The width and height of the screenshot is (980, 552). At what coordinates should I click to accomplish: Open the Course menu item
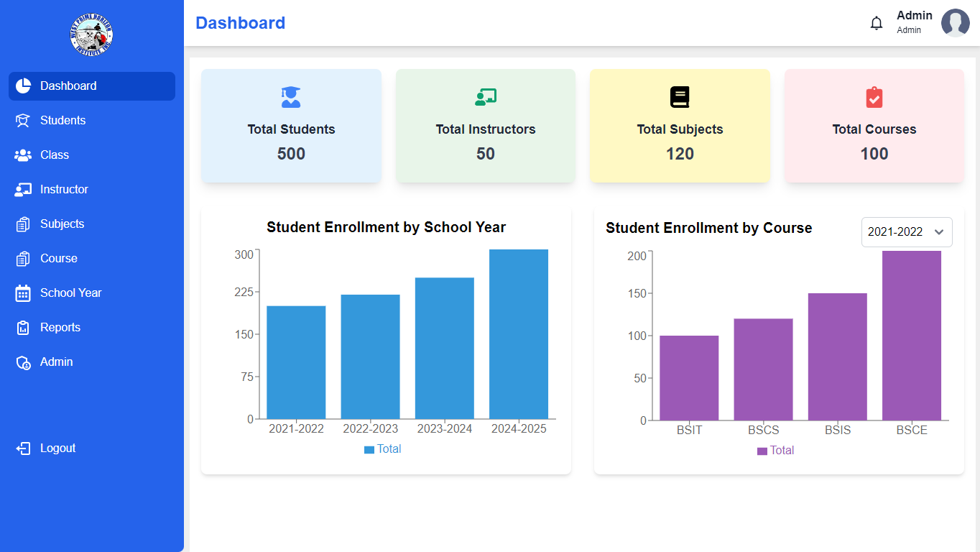pos(58,259)
